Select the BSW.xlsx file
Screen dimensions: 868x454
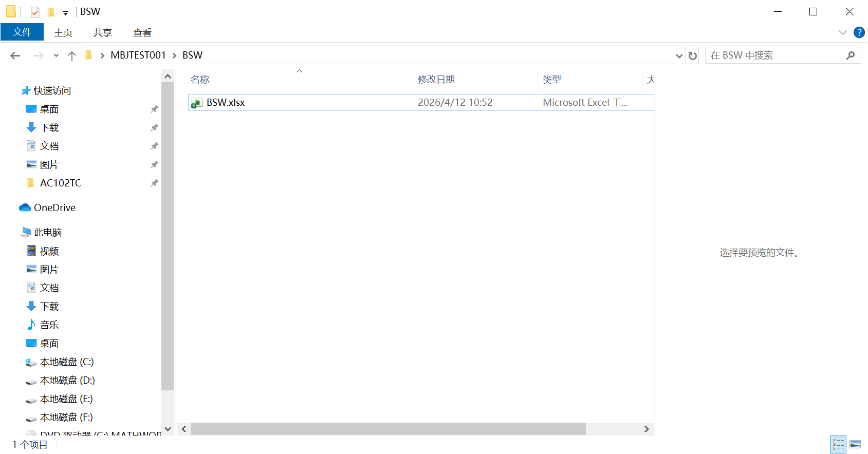click(421, 102)
